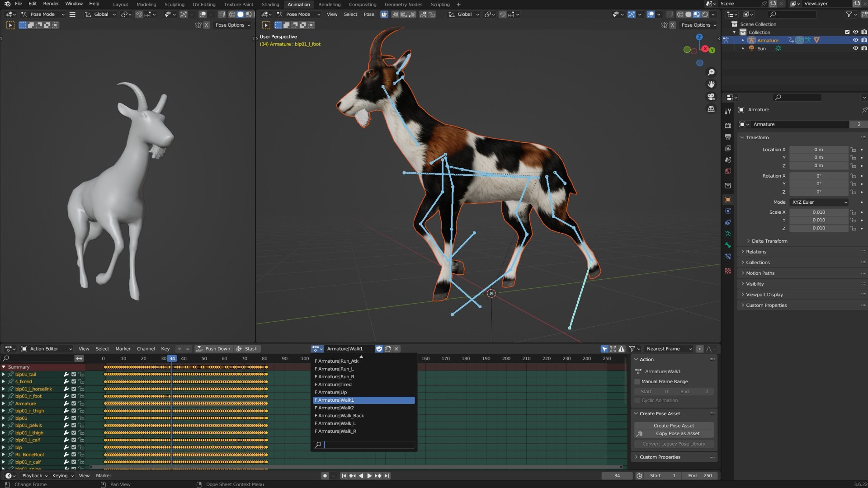Enable Manual Frame Range checkbox
The height and width of the screenshot is (488, 868).
pos(637,382)
